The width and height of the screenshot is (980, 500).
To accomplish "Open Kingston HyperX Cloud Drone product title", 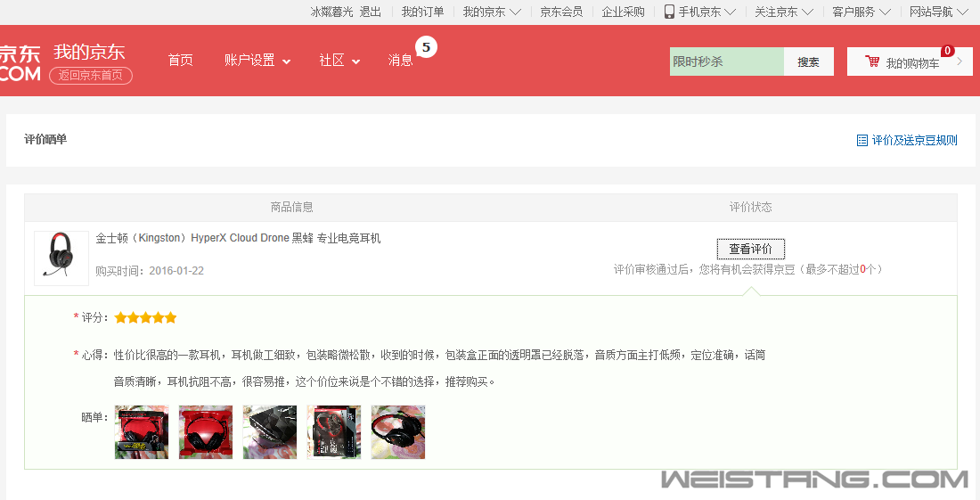I will 238,238.
